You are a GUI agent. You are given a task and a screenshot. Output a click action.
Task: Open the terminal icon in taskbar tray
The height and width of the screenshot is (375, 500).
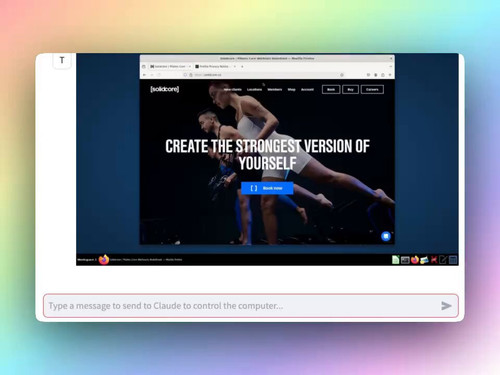[405, 260]
